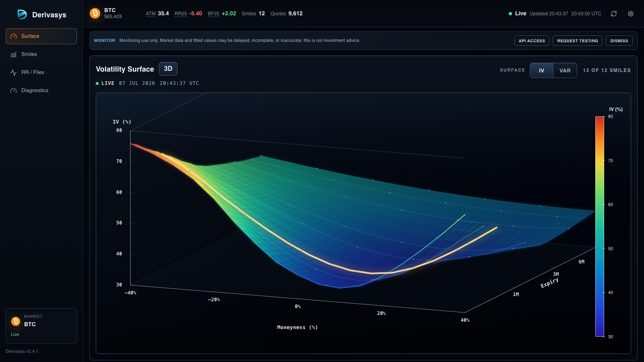Viewport: 644px width, 362px height.
Task: Click the Derivasys logo icon
Action: (x=22, y=14)
